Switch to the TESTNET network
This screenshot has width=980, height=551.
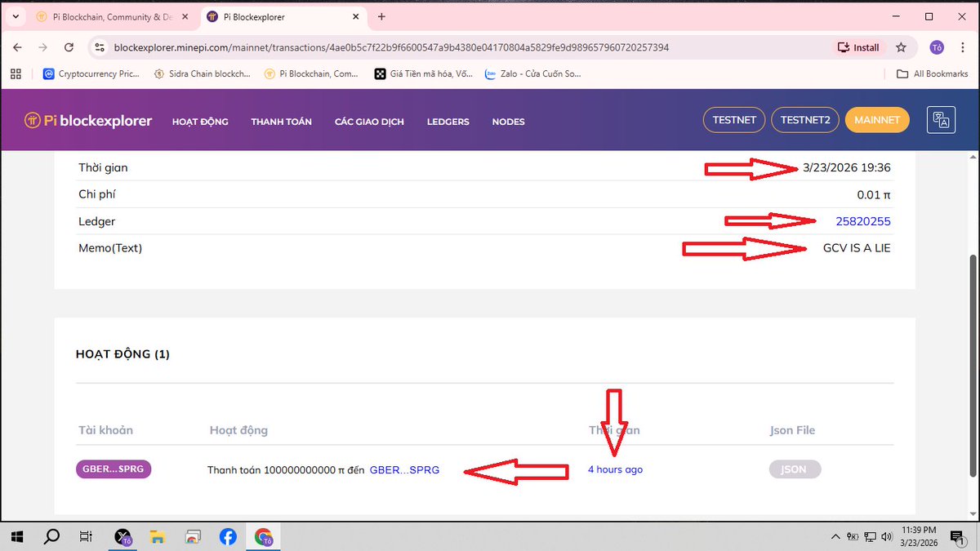tap(734, 120)
